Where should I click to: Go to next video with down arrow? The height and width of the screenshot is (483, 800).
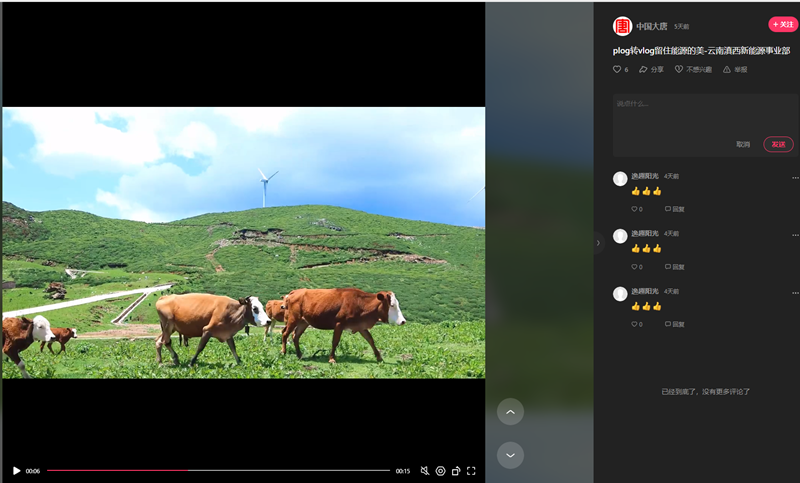[x=510, y=455]
